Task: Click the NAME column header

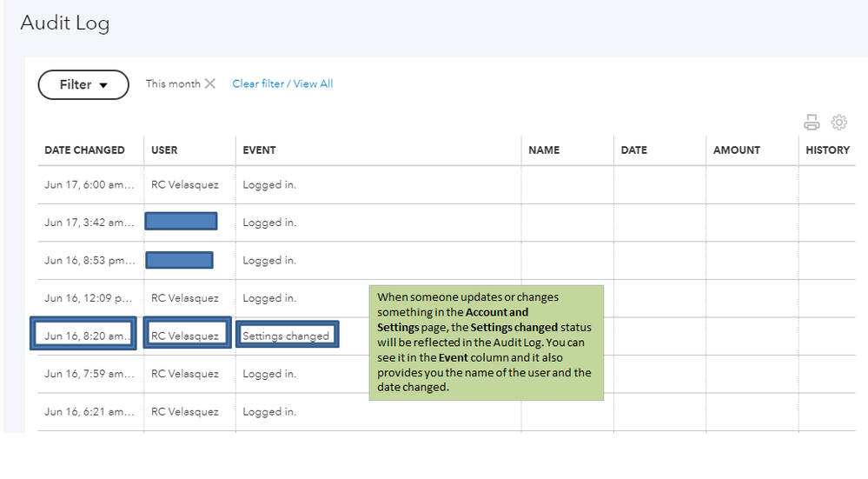Action: (544, 150)
